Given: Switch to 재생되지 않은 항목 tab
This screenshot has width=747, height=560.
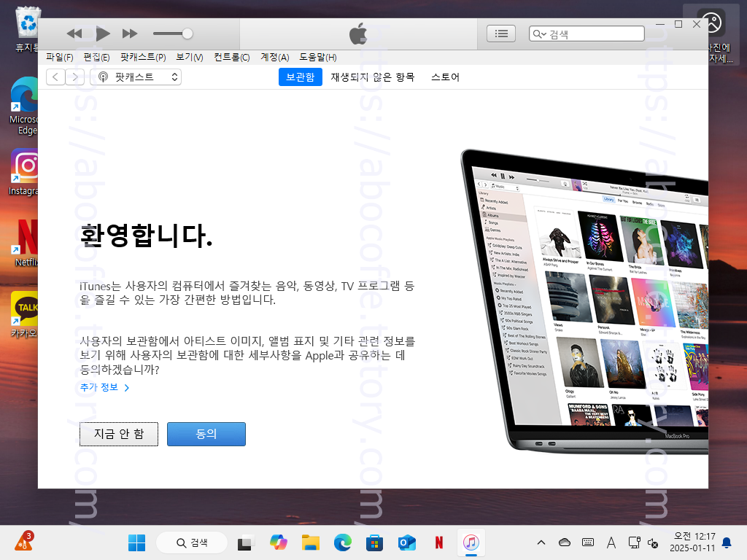Looking at the screenshot, I should click(x=373, y=77).
